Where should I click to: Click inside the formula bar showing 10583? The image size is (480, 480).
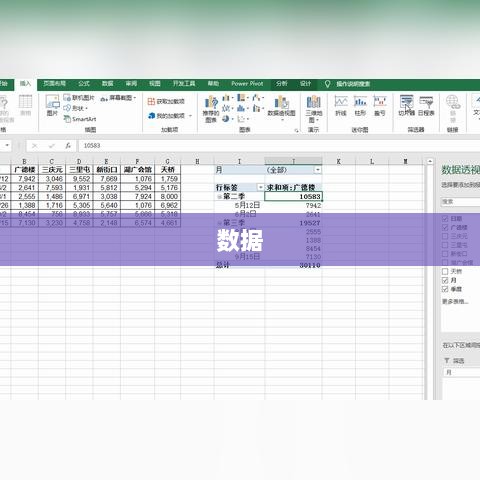pos(279,146)
